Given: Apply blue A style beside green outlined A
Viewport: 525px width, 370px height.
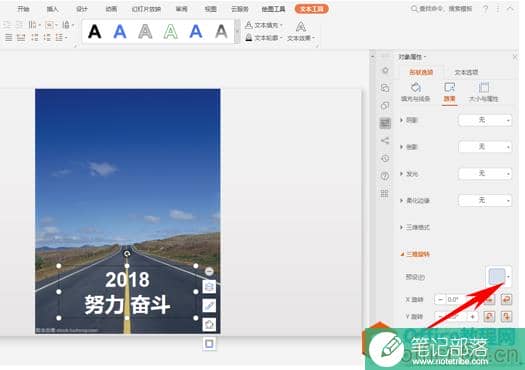Looking at the screenshot, I should tap(196, 32).
